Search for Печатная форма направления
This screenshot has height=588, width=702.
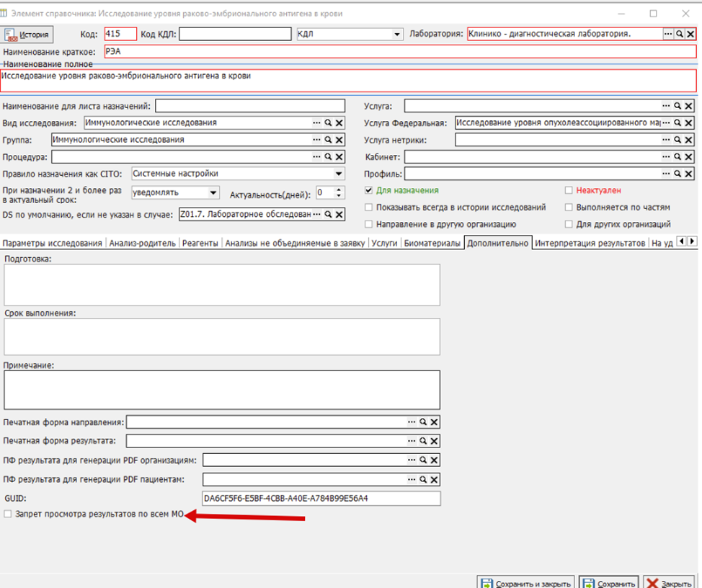pos(423,422)
